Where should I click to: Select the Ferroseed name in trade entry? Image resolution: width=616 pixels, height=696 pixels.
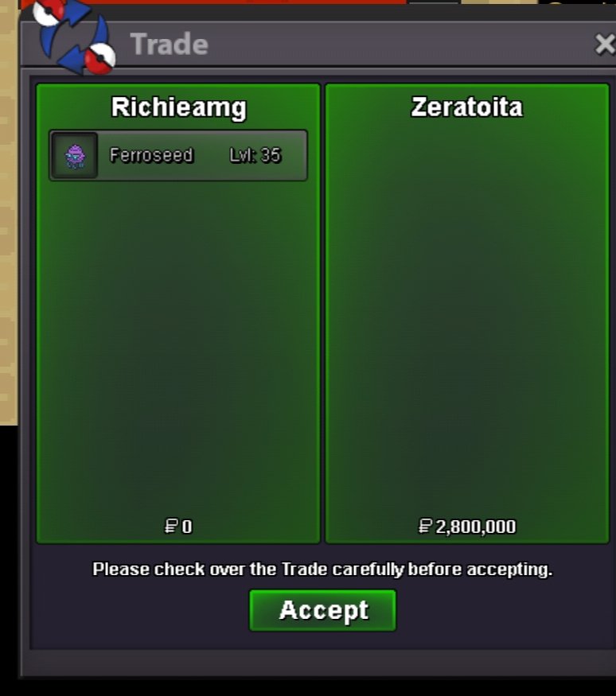[x=151, y=155]
